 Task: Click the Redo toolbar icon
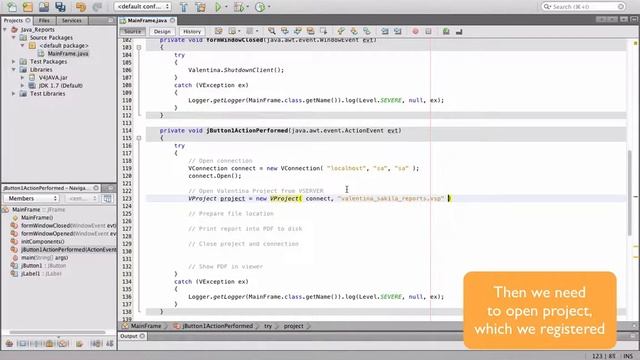pos(97,7)
